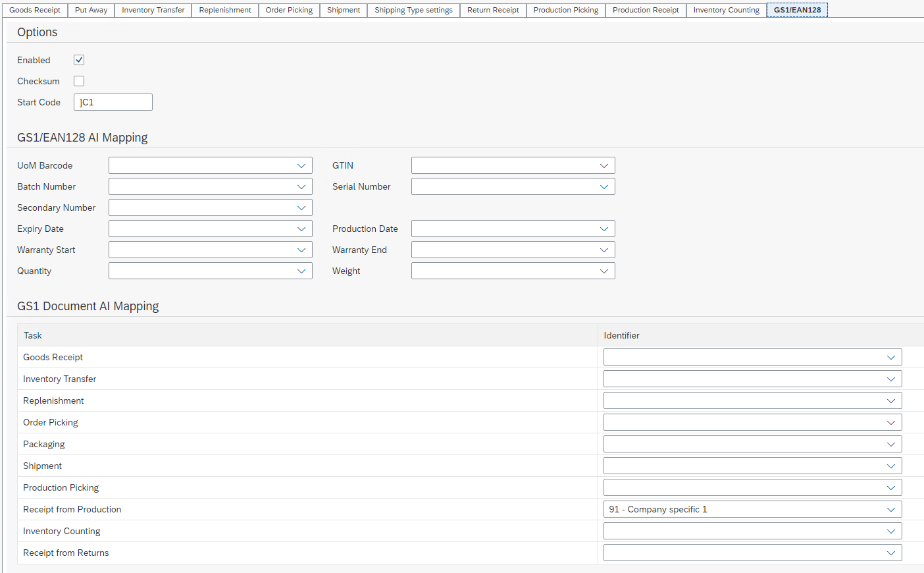The width and height of the screenshot is (924, 573).
Task: Open the Batch Number dropdown
Action: (x=210, y=186)
